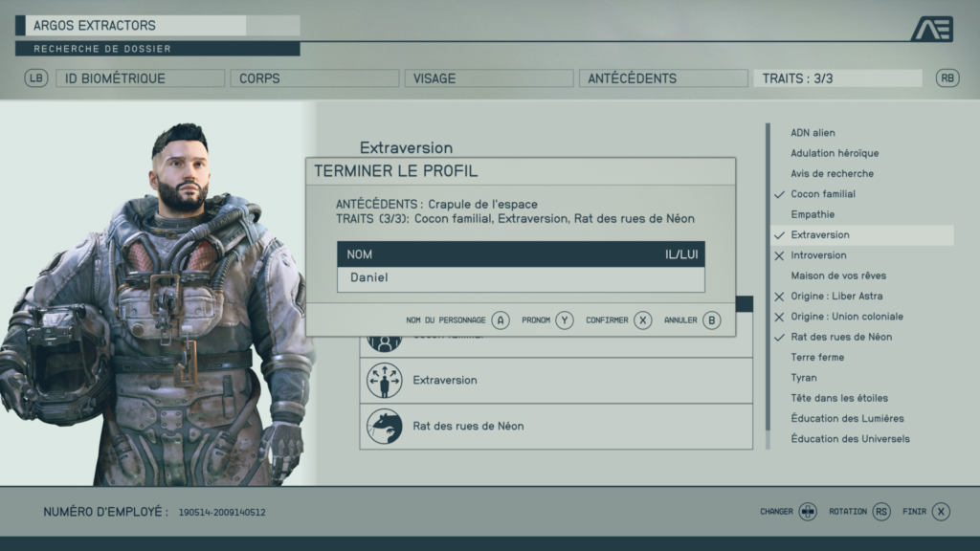Click the IL/LUI pronoun indicator

coord(681,254)
